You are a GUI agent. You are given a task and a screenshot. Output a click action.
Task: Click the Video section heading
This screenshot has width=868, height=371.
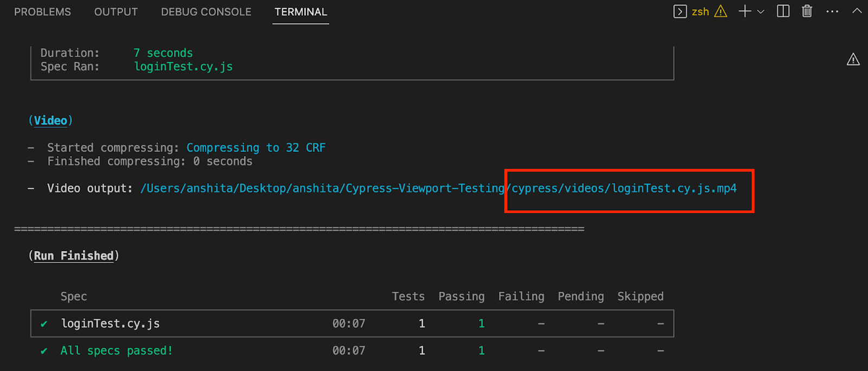(50, 120)
